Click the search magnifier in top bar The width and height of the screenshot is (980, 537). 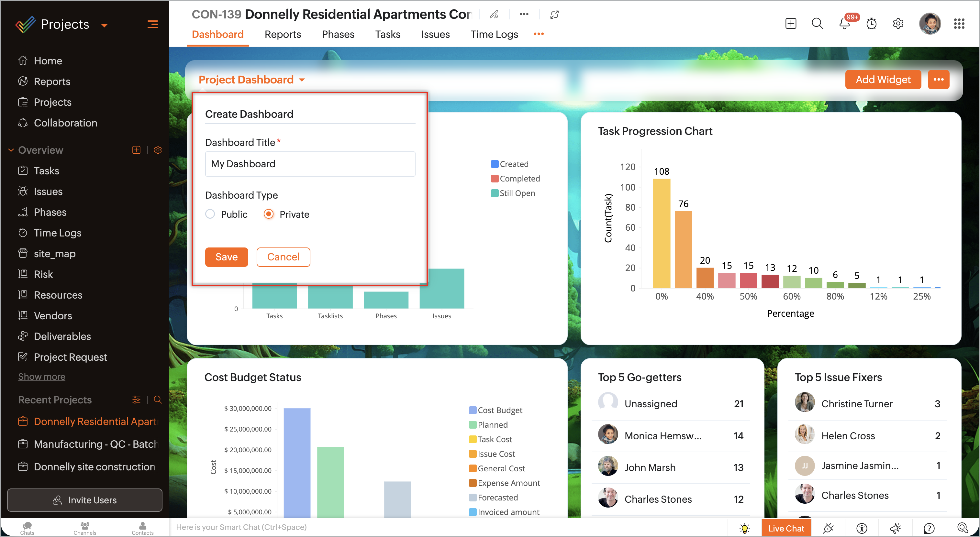tap(817, 24)
